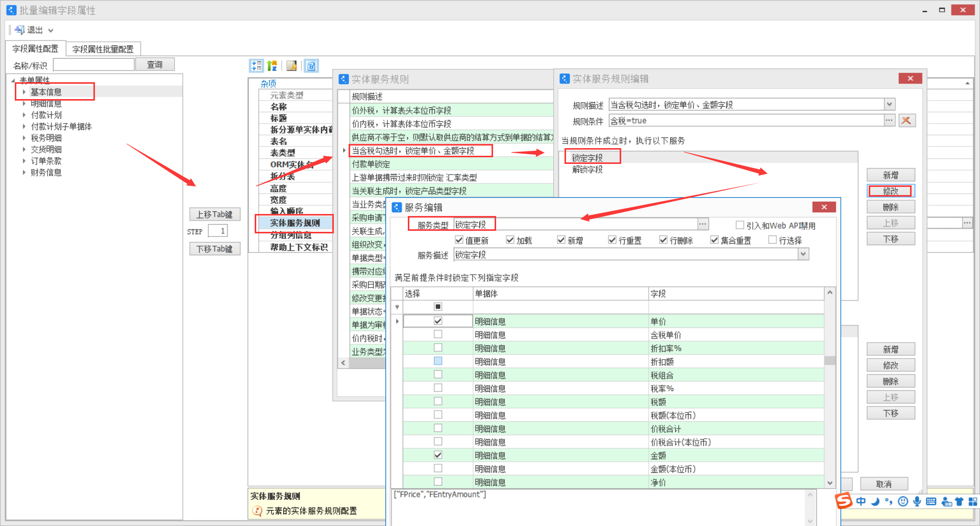Click the rule list horizontal scroll left arrow
The width and height of the screenshot is (980, 526).
click(x=344, y=363)
